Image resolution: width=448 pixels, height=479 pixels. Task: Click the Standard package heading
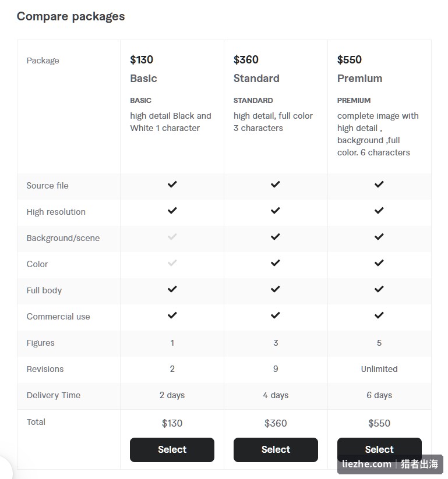256,79
